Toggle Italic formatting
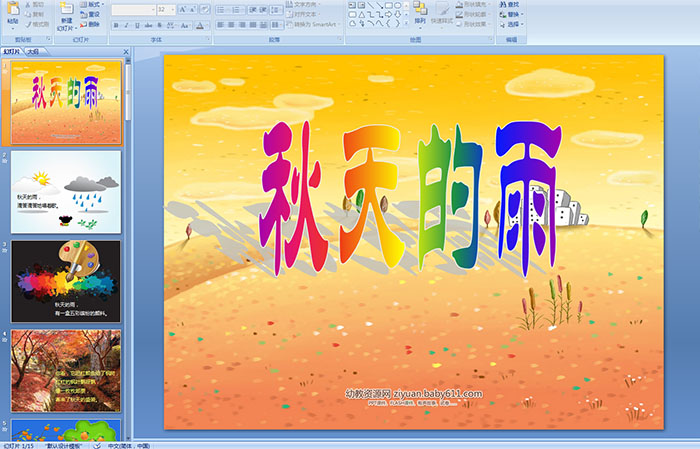The width and height of the screenshot is (700, 449). point(126,25)
